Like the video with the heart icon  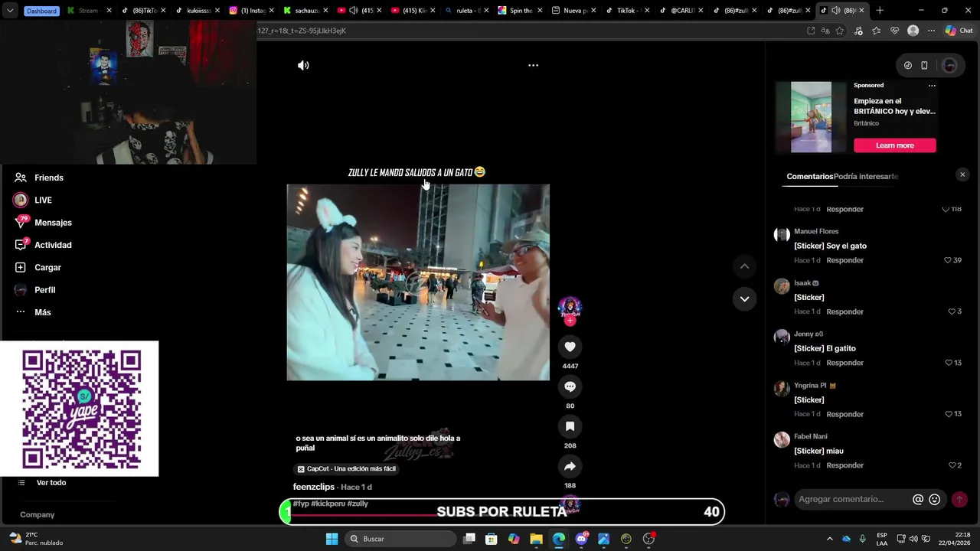[x=570, y=347]
